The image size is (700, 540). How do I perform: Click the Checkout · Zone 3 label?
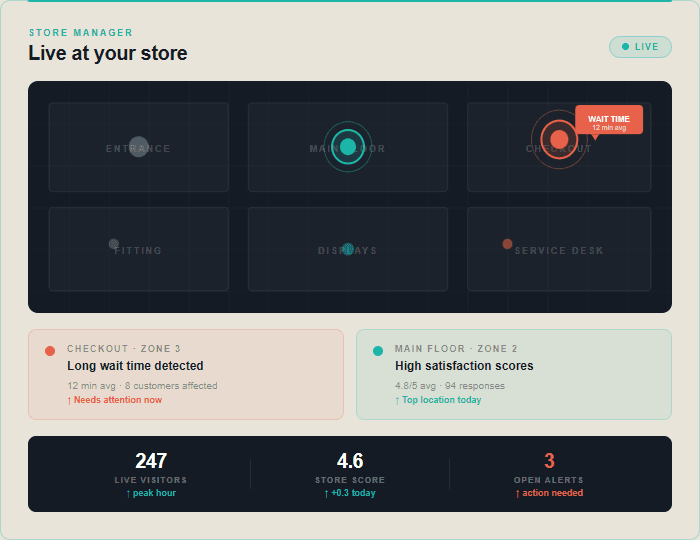click(124, 349)
